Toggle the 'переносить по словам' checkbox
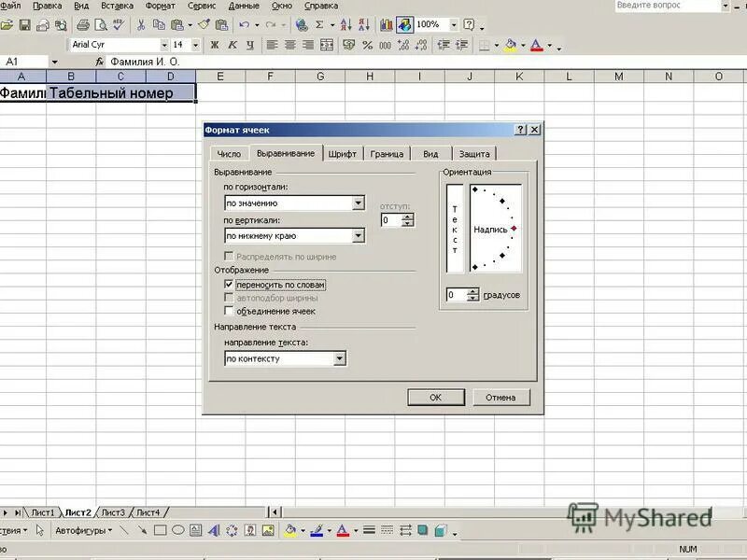Screen dimensions: 747x560 tap(229, 285)
